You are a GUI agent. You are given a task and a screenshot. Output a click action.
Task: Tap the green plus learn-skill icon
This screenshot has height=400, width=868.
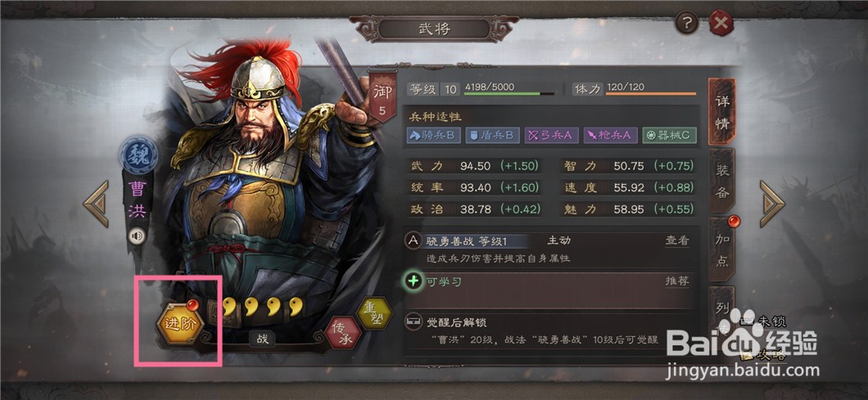pyautogui.click(x=413, y=281)
